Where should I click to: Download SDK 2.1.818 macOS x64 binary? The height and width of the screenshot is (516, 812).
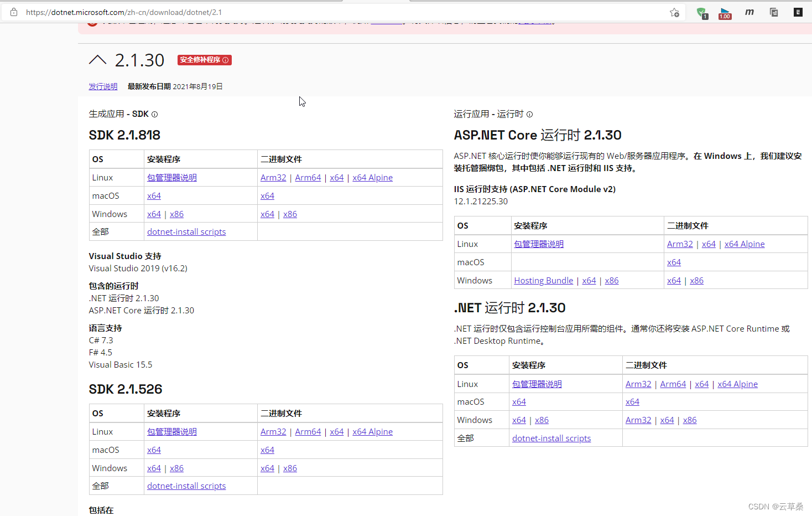pyautogui.click(x=267, y=196)
